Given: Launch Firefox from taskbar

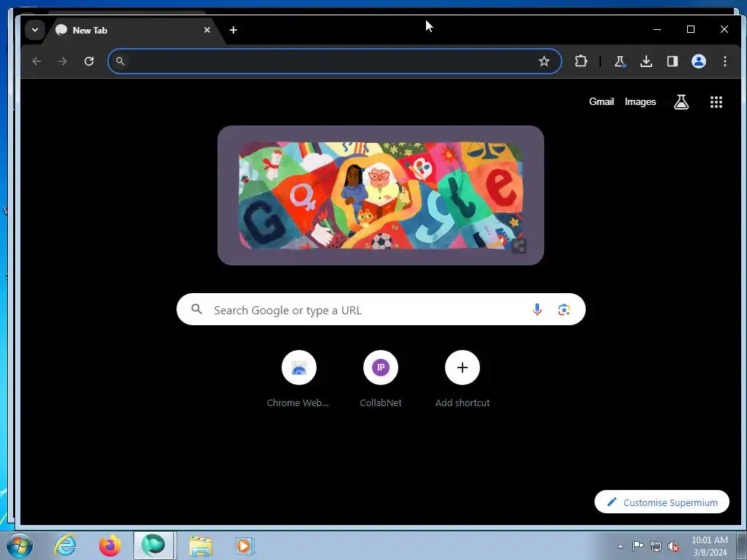Looking at the screenshot, I should click(110, 545).
